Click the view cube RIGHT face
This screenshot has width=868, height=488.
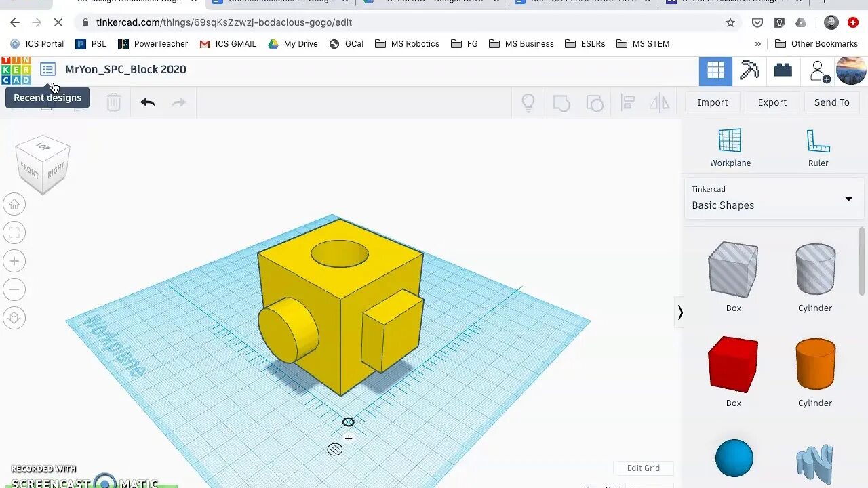(x=56, y=169)
